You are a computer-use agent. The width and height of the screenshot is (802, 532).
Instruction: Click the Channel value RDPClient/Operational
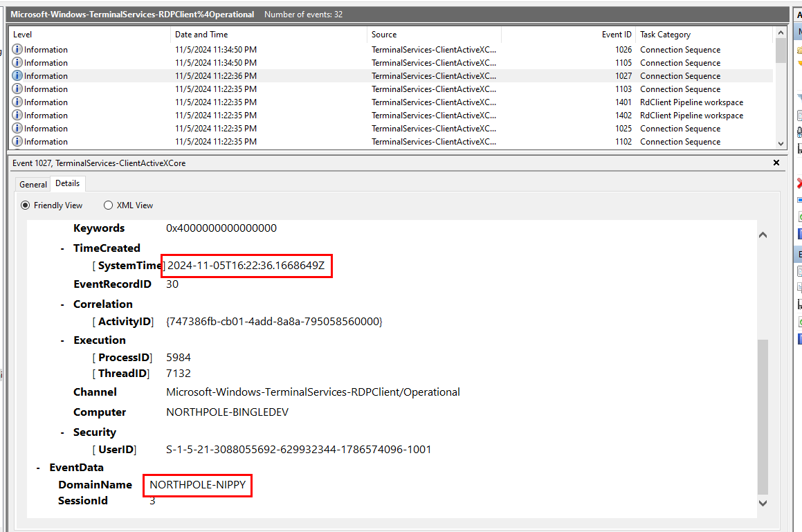point(313,392)
